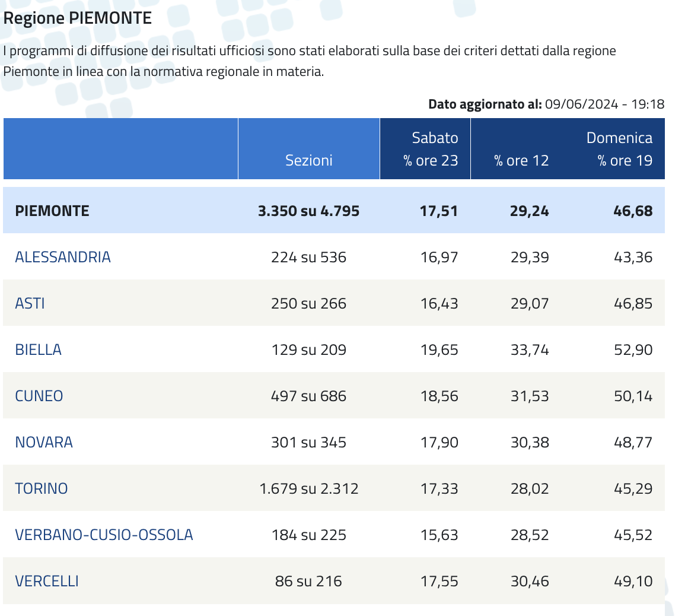Click the Sabato % ore 23 header
The width and height of the screenshot is (688, 616).
click(425, 149)
